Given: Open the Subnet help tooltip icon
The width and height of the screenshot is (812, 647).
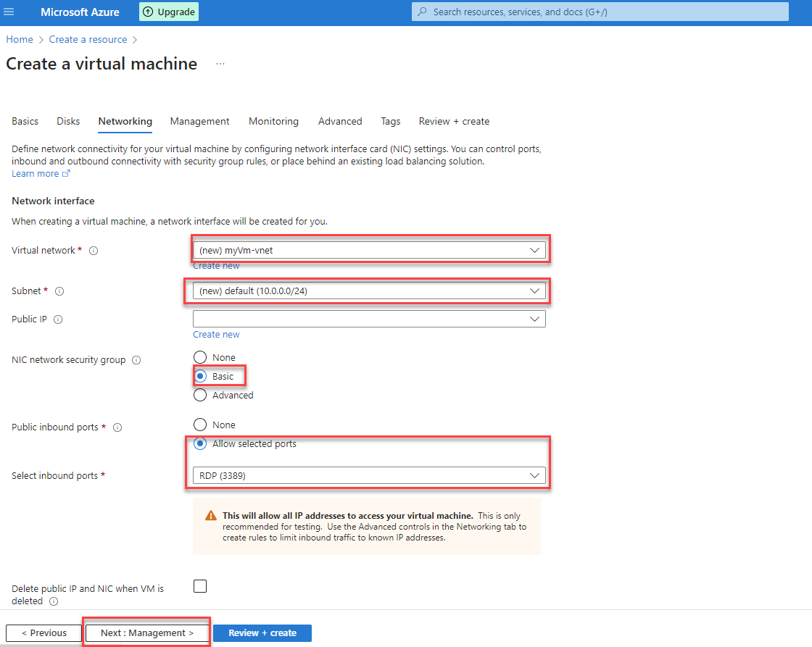Looking at the screenshot, I should click(58, 291).
